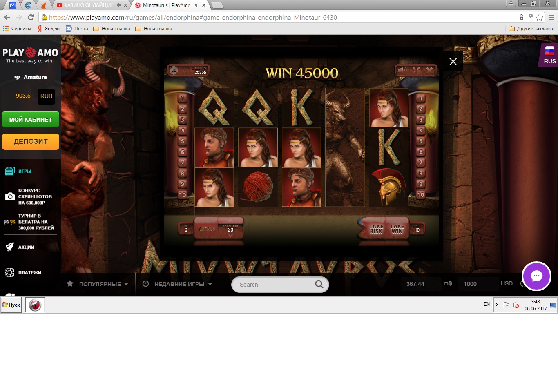The height and width of the screenshot is (392, 558).
Task: Click the BET 2 value box
Action: tap(186, 228)
